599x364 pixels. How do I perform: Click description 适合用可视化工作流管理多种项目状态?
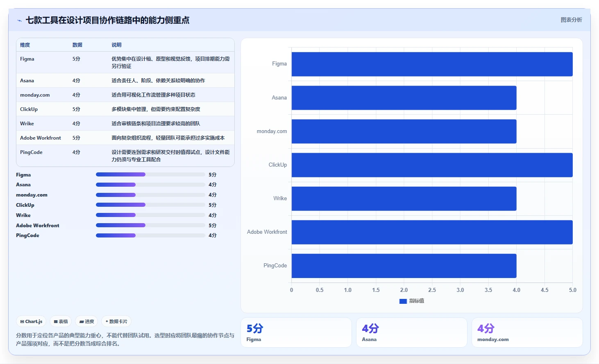[x=153, y=95]
